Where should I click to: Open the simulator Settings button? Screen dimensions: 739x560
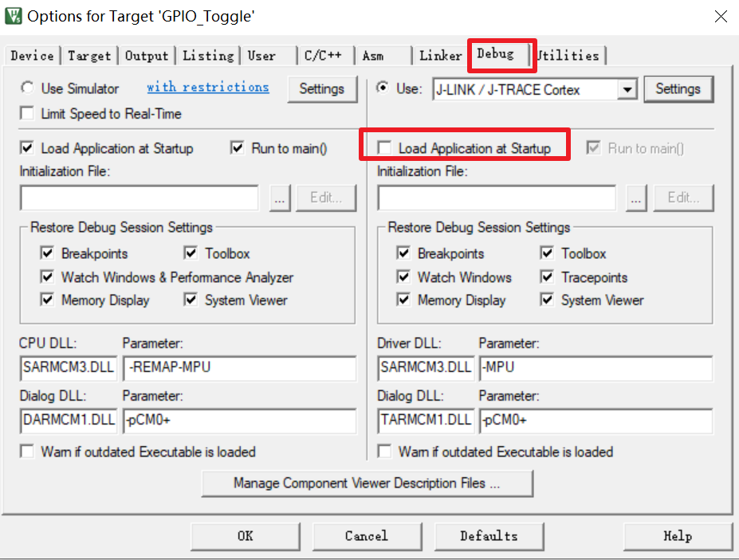coord(322,88)
